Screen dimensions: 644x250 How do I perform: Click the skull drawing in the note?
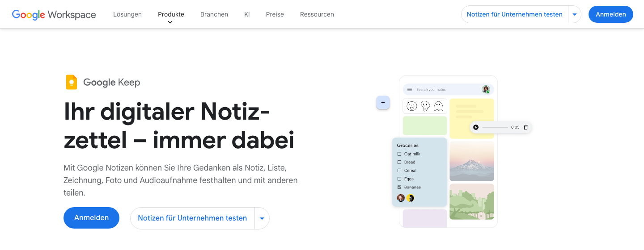click(425, 106)
